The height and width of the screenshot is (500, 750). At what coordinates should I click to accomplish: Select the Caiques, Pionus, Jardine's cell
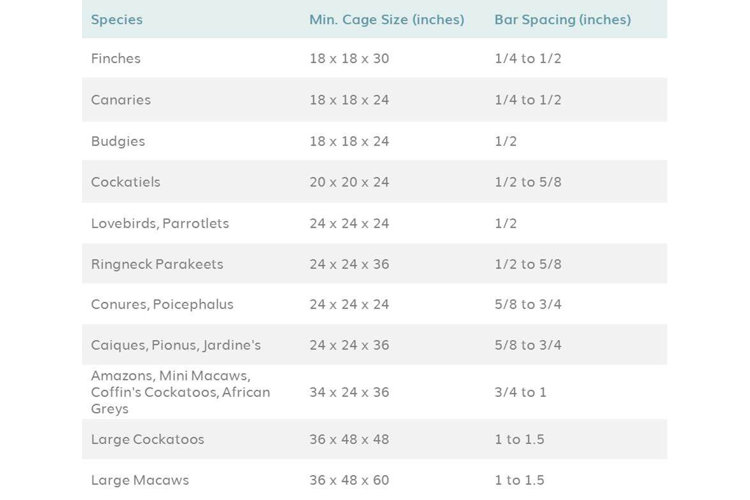pyautogui.click(x=176, y=345)
